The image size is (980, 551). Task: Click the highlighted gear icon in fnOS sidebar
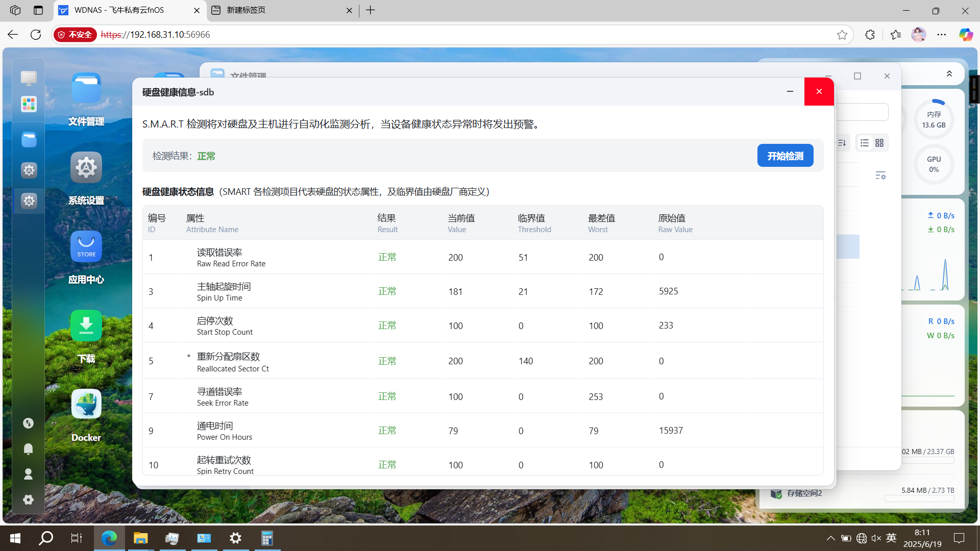coord(29,201)
